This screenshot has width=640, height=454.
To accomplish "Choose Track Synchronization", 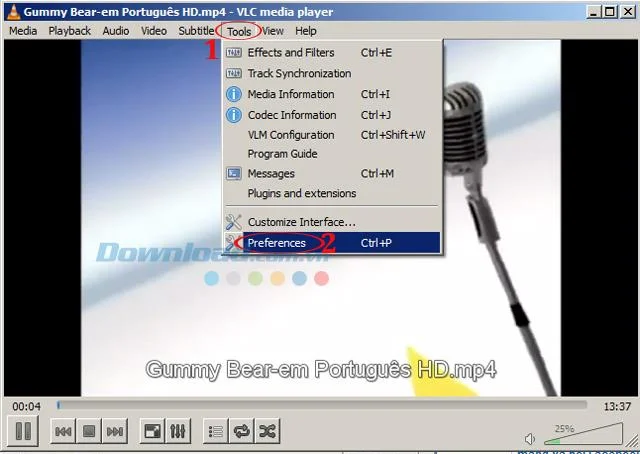I will (332, 73).
